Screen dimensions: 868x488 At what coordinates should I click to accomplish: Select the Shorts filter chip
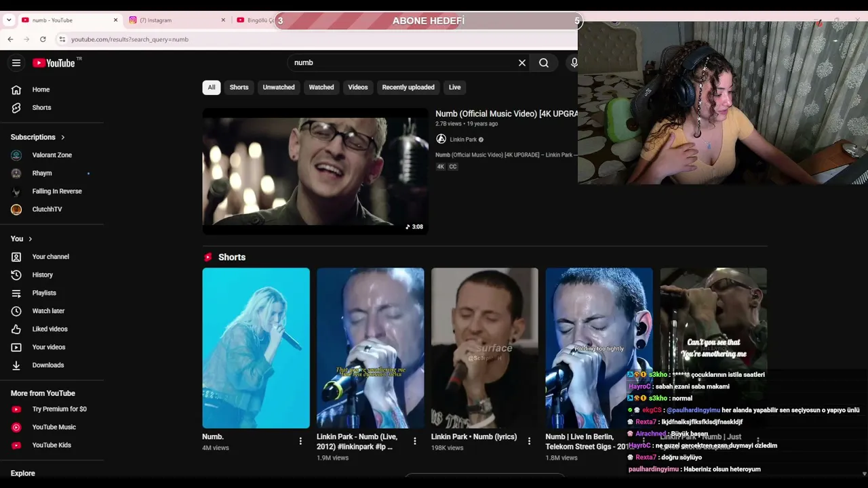coord(239,87)
